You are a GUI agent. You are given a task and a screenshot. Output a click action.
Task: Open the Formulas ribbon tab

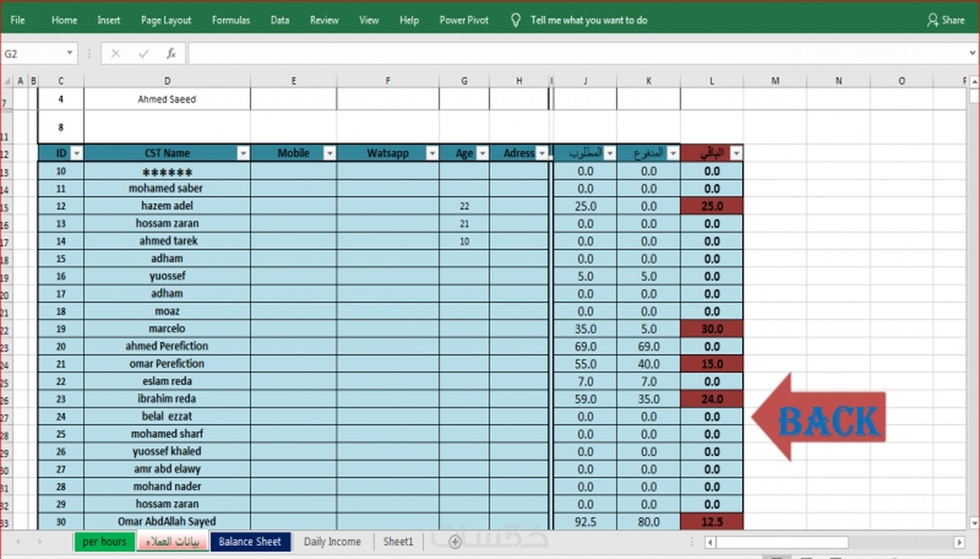pos(231,20)
